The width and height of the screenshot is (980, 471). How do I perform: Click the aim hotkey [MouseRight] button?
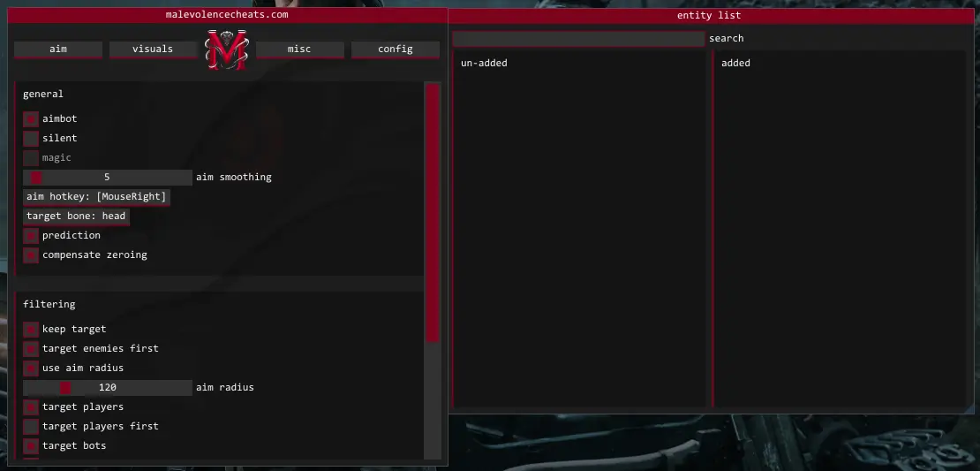96,196
